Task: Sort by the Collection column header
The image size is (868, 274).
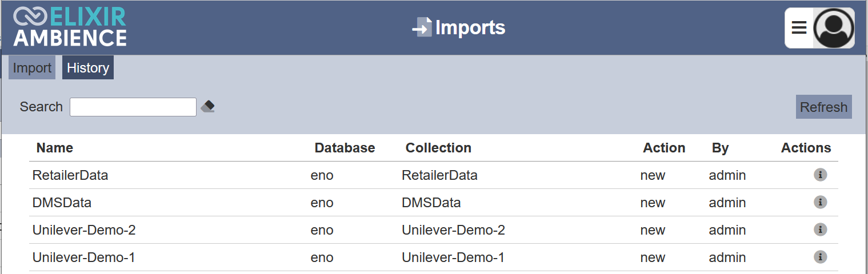Action: pyautogui.click(x=438, y=148)
